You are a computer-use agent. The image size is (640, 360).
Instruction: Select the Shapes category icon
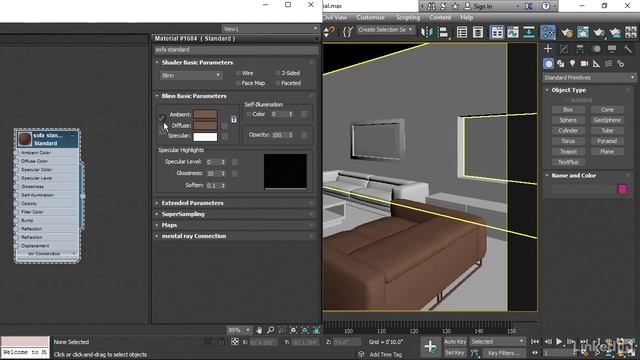561,64
